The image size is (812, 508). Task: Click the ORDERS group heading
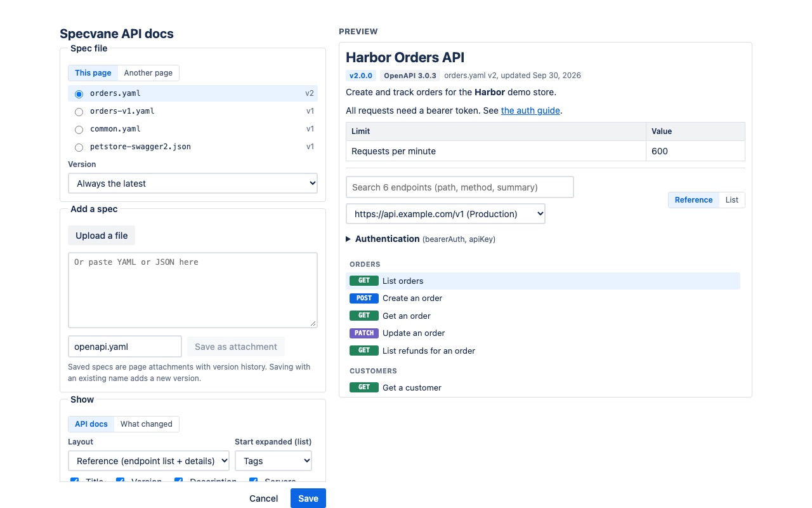[x=365, y=264]
